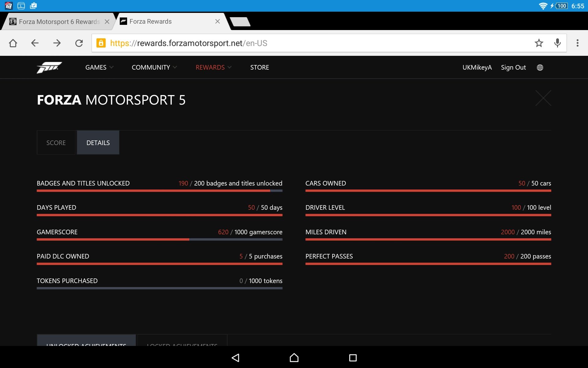Tap the Wi-Fi status icon

click(x=543, y=6)
